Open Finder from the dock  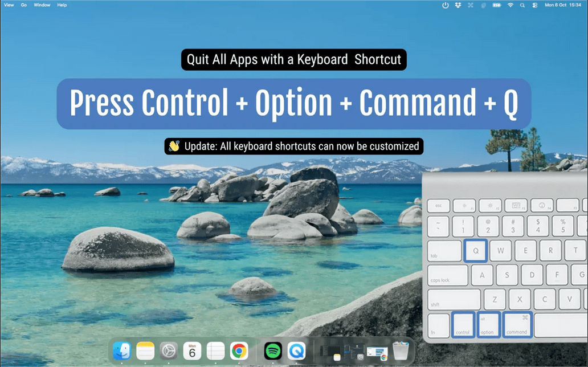(122, 351)
